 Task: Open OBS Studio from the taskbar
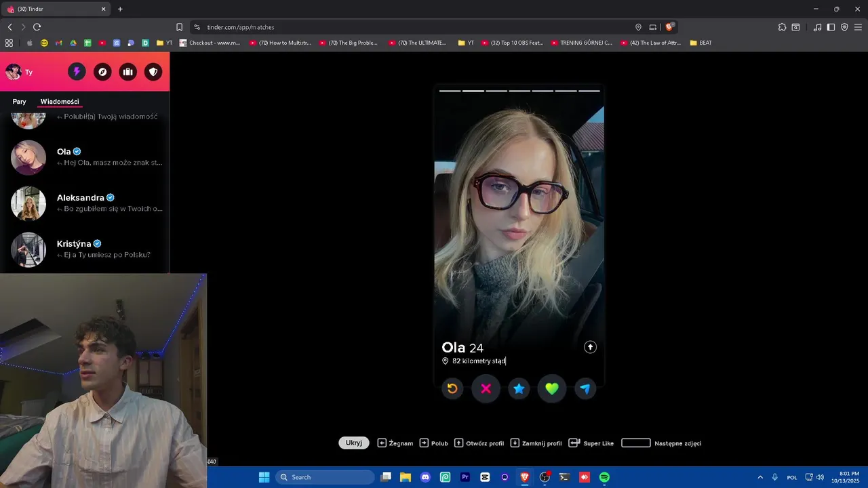545,477
